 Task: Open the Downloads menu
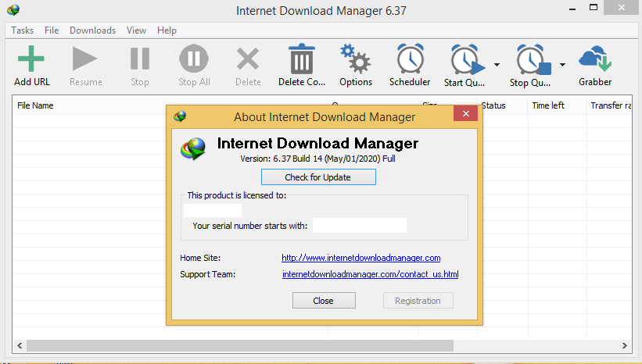tap(92, 30)
